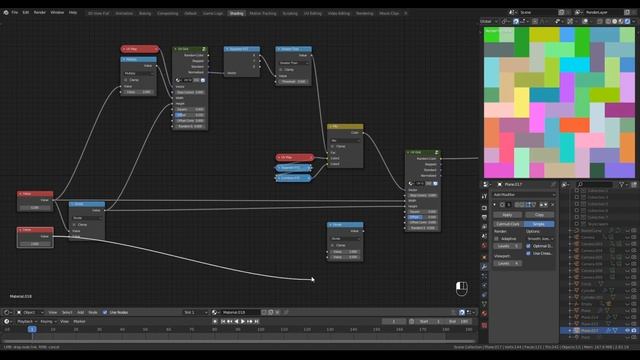640x360 pixels.
Task: Open node editor type selector icon
Action: coord(7,312)
